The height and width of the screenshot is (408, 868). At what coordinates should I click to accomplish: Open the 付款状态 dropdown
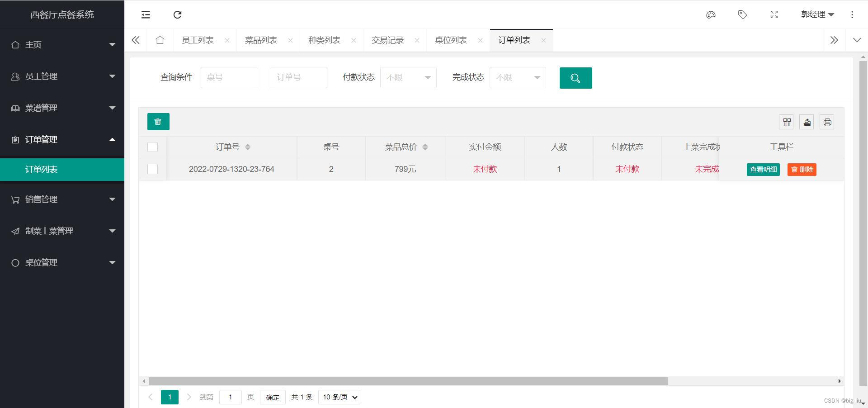tap(408, 77)
